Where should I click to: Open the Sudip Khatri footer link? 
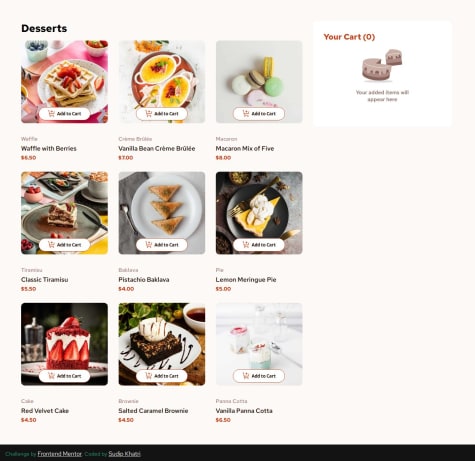(124, 454)
